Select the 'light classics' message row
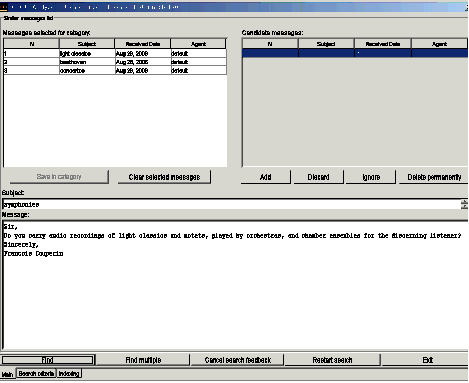The image size is (469, 383). pos(115,53)
